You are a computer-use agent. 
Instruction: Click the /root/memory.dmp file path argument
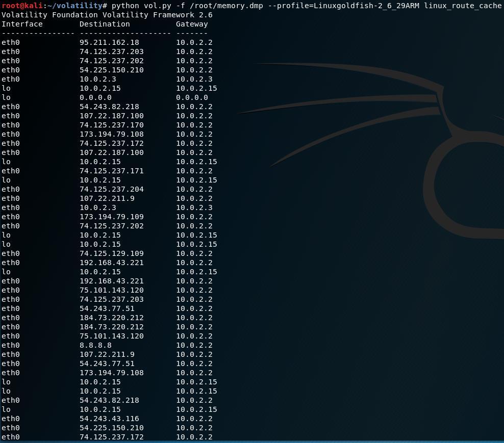[226, 6]
